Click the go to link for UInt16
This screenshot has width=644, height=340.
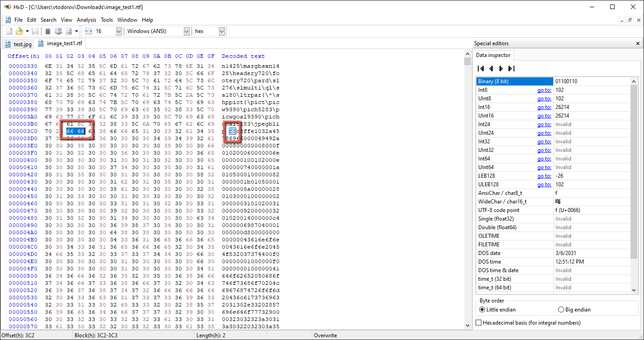(x=544, y=116)
